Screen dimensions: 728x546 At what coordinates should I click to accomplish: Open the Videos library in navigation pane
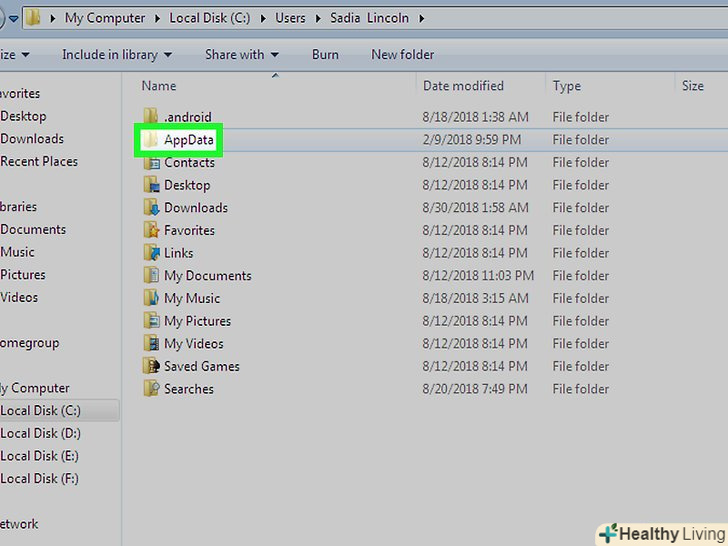(x=19, y=297)
